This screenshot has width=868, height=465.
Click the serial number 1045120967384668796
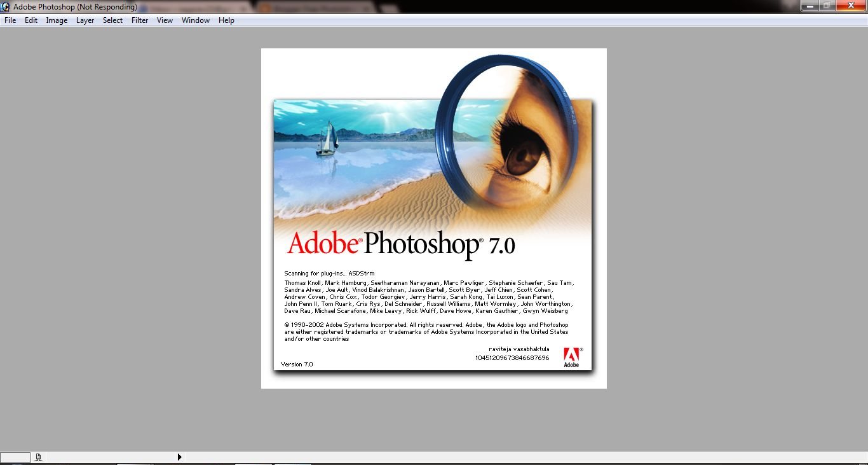(512, 358)
